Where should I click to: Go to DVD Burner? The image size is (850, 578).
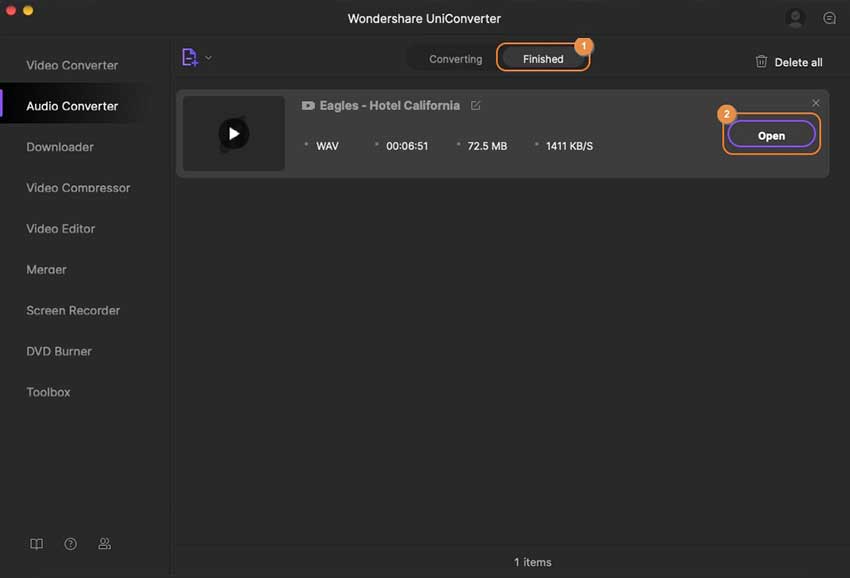pyautogui.click(x=59, y=351)
